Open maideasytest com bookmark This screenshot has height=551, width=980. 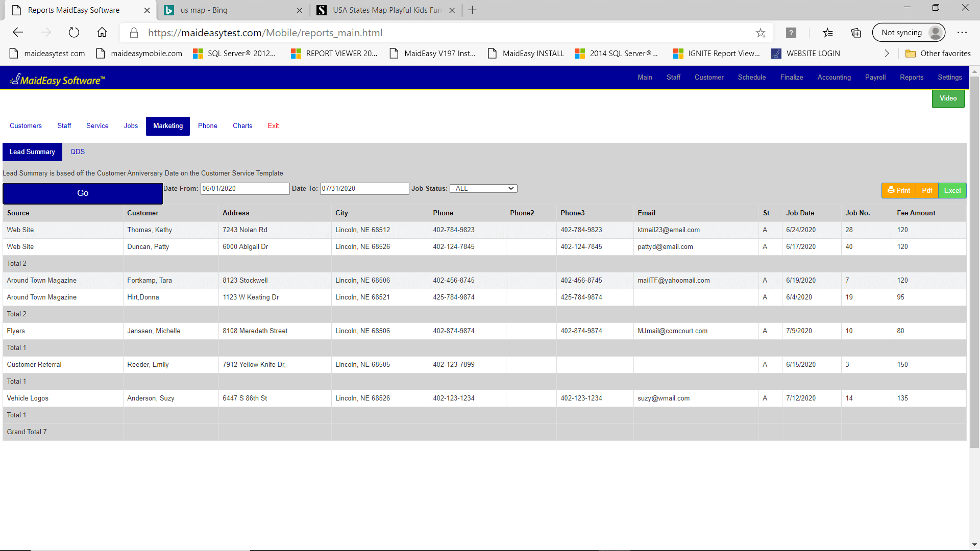click(47, 54)
